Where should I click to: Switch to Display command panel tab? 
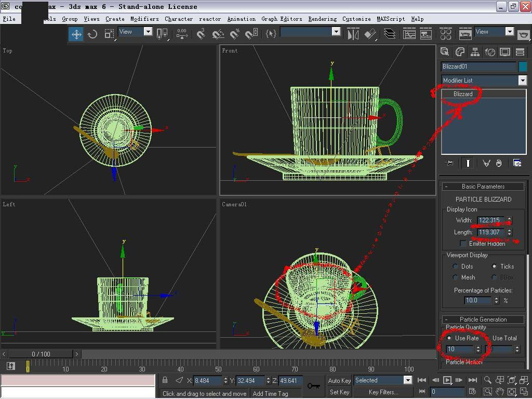pyautogui.click(x=505, y=52)
